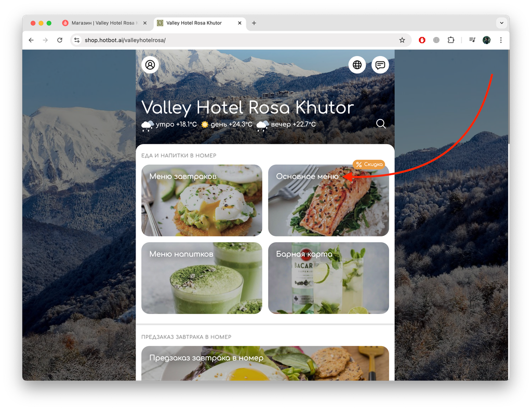The width and height of the screenshot is (532, 410).
Task: Open the Основное меню card
Action: pos(328,200)
